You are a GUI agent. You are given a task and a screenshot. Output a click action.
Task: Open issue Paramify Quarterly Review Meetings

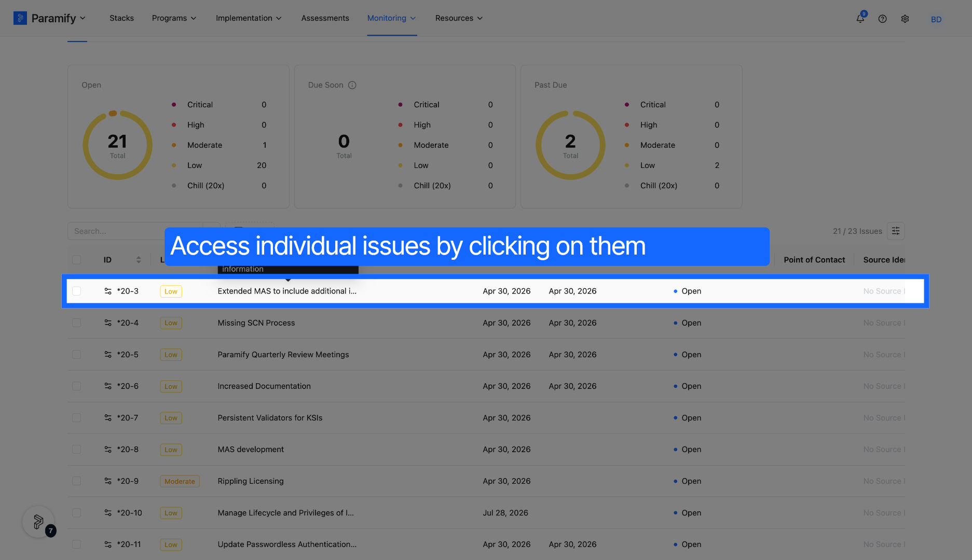coord(283,355)
